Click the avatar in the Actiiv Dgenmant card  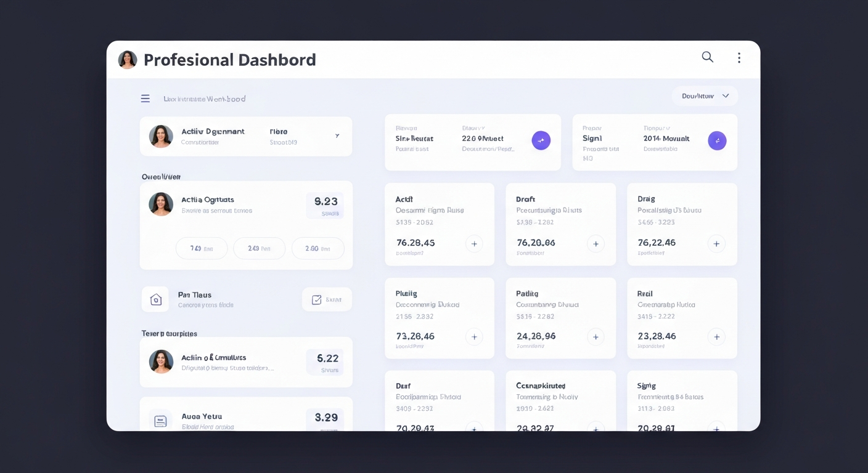(161, 136)
